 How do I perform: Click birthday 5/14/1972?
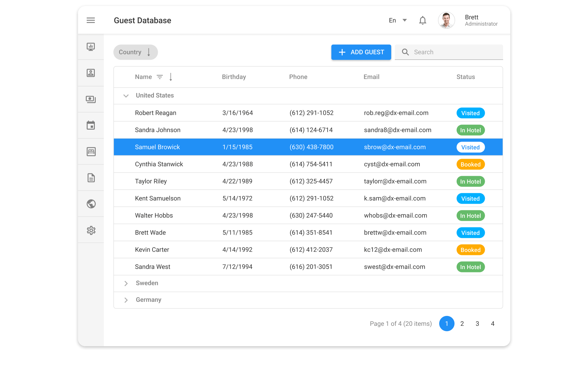tap(237, 198)
